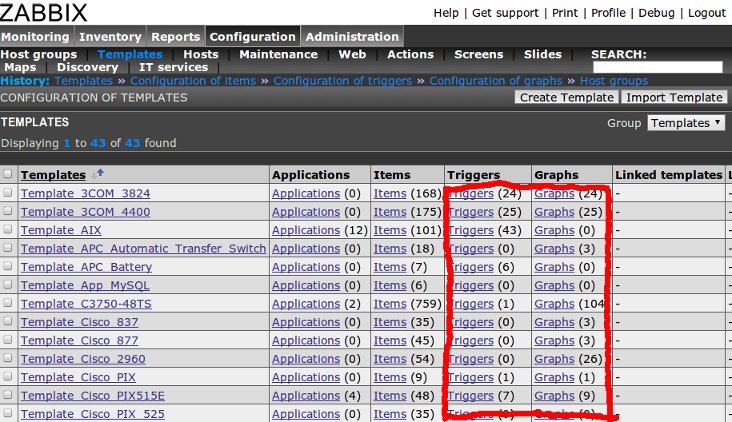
Task: Go to the Administration tab
Action: (352, 36)
